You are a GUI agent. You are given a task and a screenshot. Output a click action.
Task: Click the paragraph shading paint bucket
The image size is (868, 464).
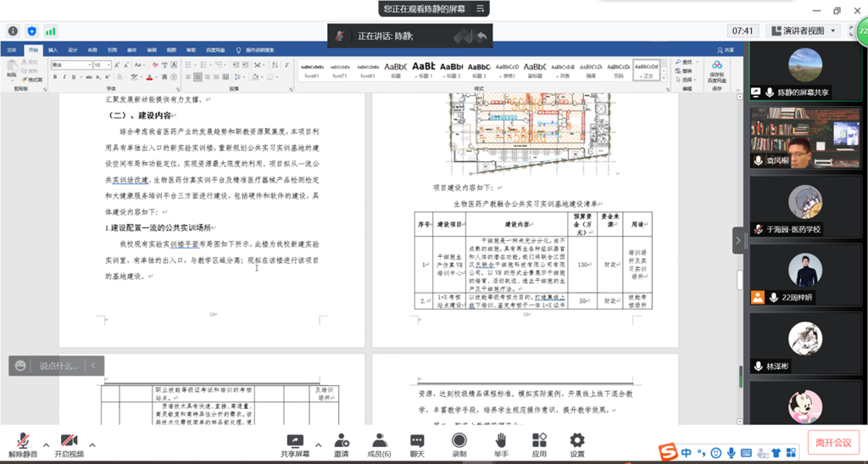[x=255, y=77]
